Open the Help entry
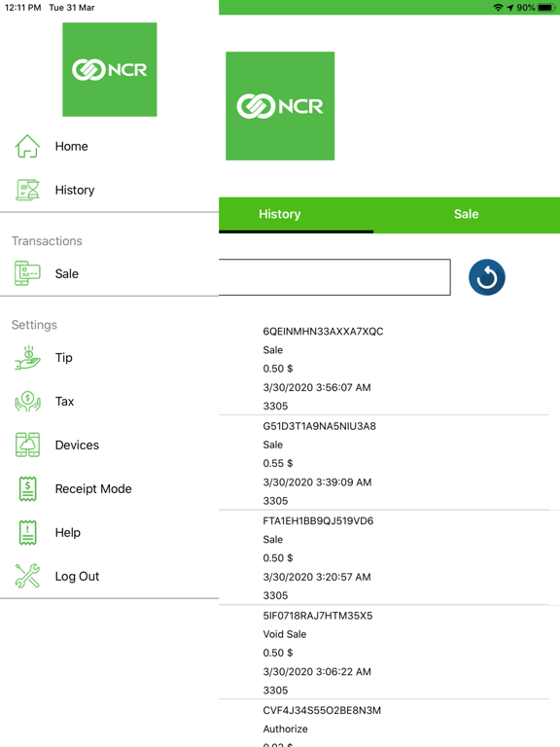This screenshot has height=747, width=560. tap(68, 533)
